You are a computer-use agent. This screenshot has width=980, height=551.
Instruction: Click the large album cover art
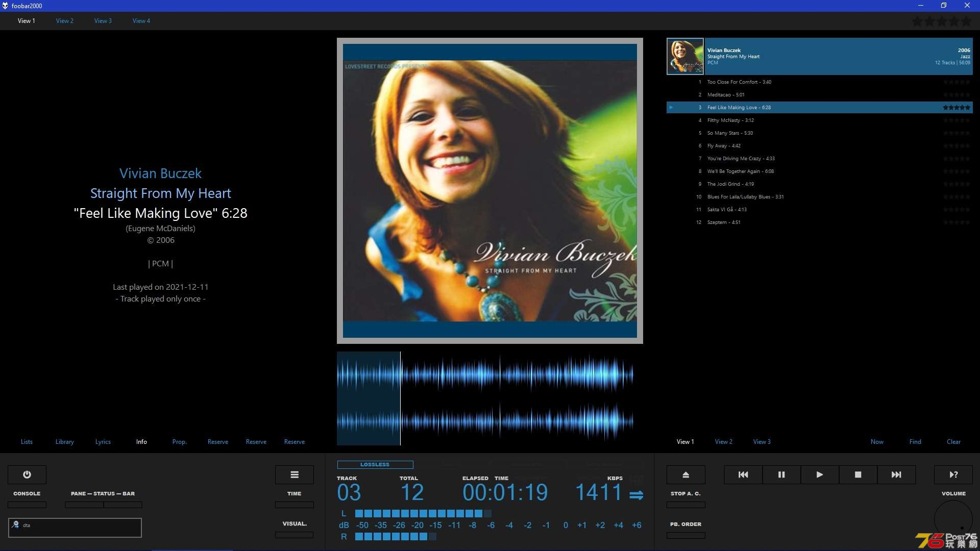490,191
